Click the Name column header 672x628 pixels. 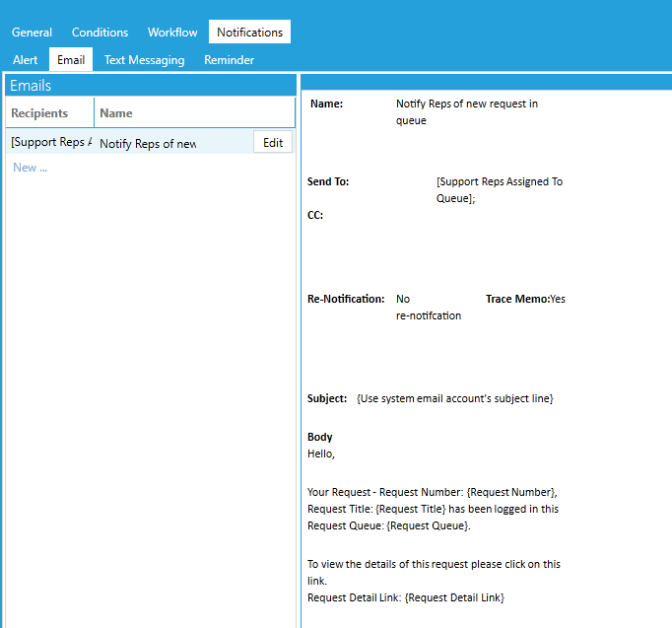194,112
